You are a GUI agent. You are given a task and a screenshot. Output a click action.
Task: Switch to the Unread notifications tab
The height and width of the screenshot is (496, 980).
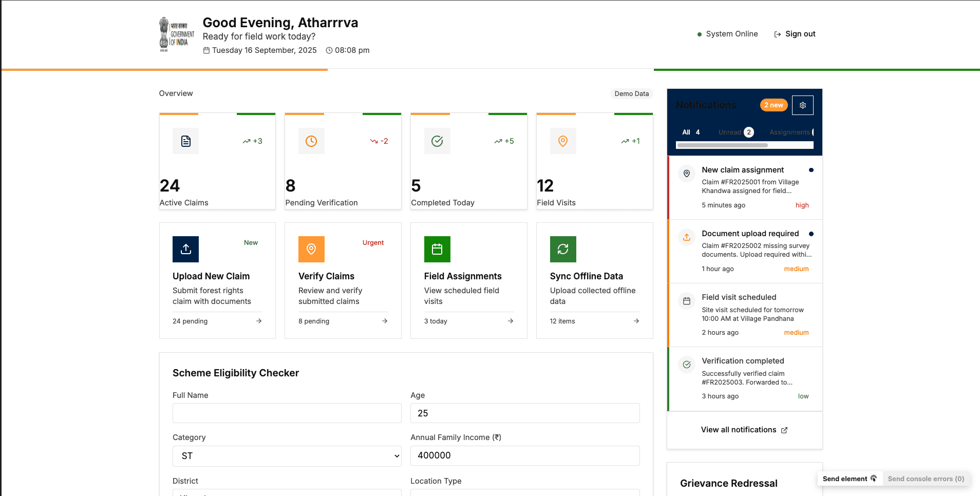[736, 132]
